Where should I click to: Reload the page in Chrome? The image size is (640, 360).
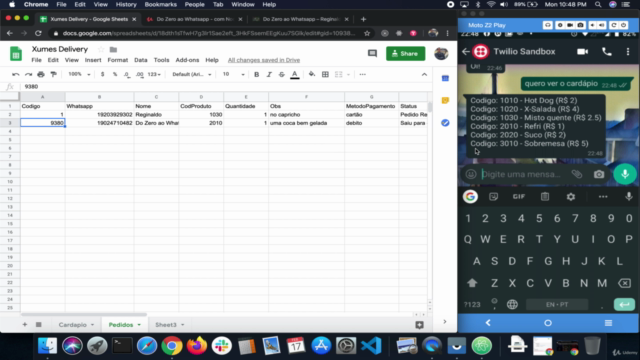coord(38,33)
